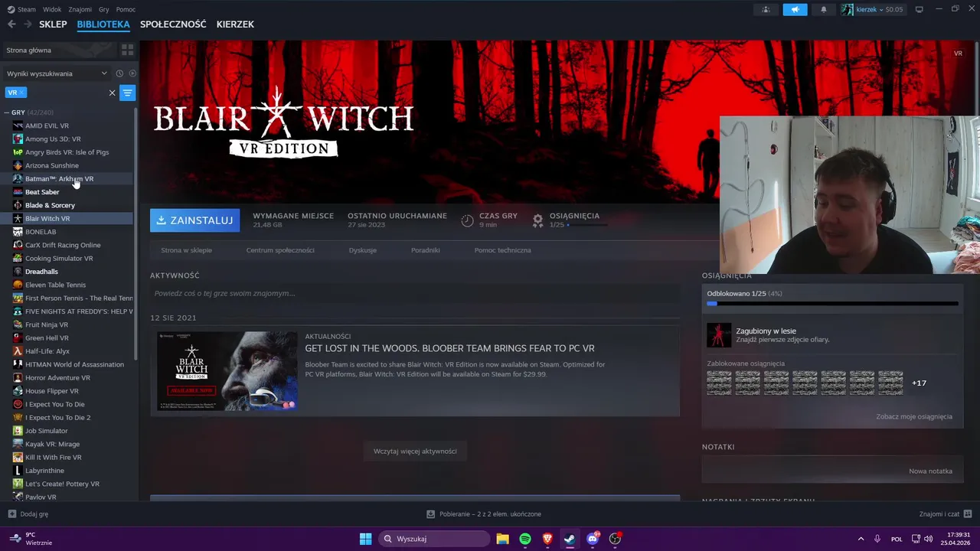The image size is (980, 551).
Task: Open the library grid view icon
Action: (128, 50)
